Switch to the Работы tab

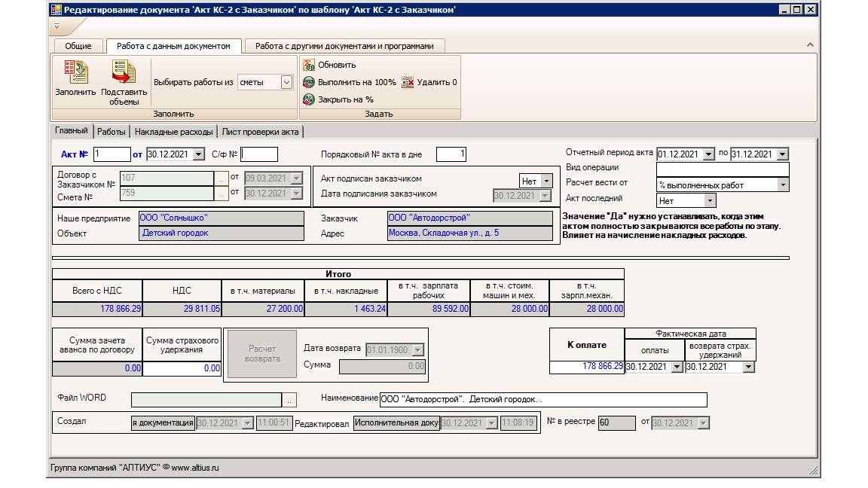tap(112, 132)
